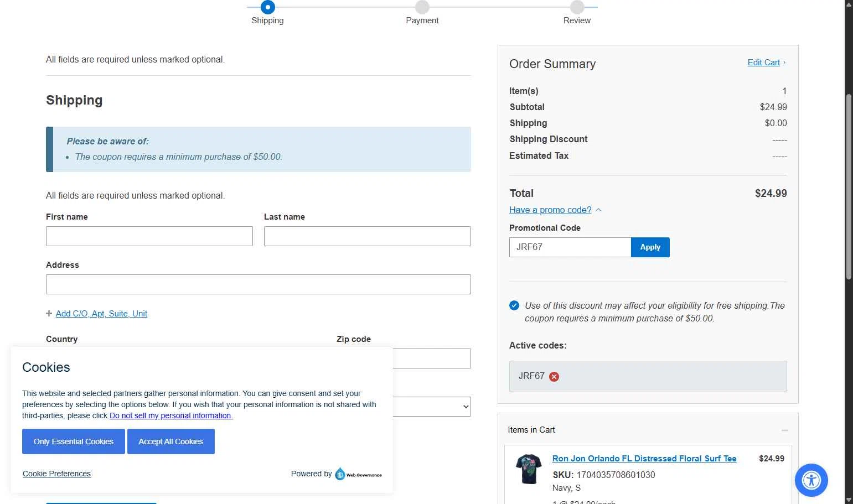The image size is (853, 504).
Task: Focus the Promotional Code field
Action: click(570, 247)
